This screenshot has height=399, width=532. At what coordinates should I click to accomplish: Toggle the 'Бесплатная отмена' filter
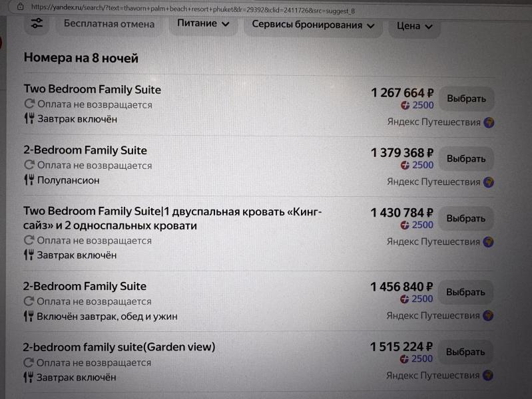pyautogui.click(x=109, y=24)
